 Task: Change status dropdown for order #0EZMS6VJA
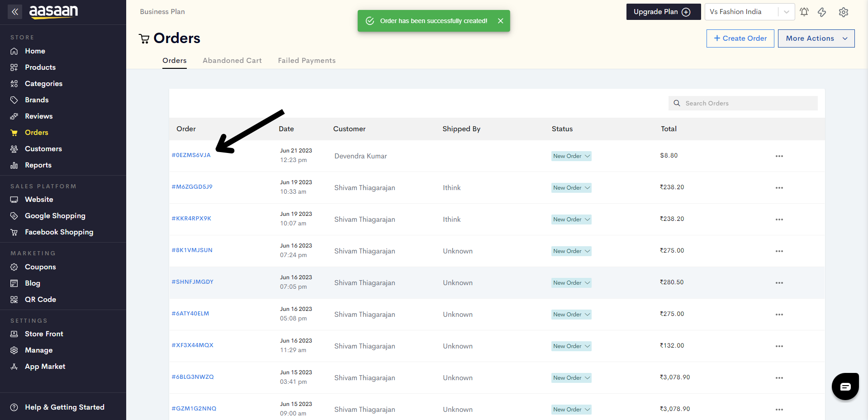point(571,156)
